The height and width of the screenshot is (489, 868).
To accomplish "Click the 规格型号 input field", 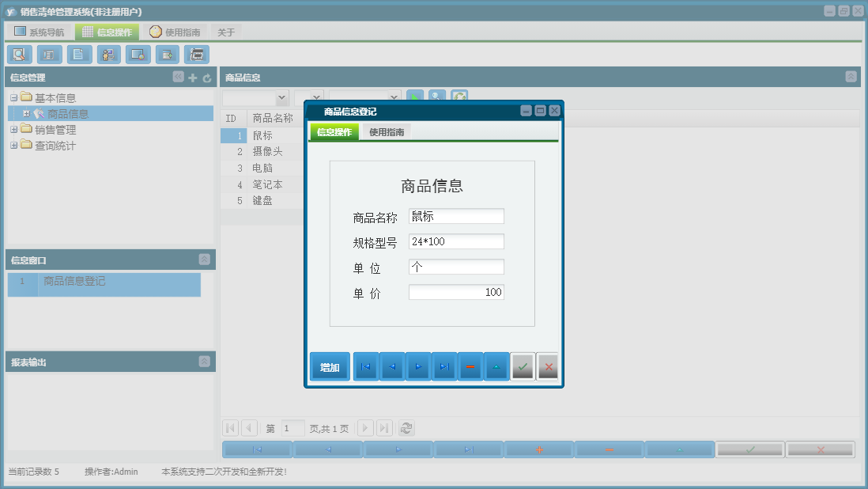I will (x=456, y=241).
